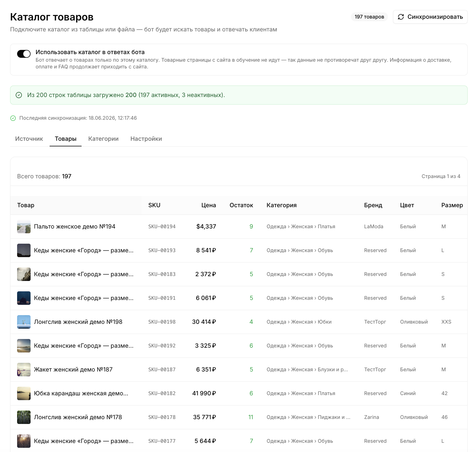Click the 8 541₽ price cell
Image resolution: width=476 pixels, height=452 pixels.
[x=206, y=250]
